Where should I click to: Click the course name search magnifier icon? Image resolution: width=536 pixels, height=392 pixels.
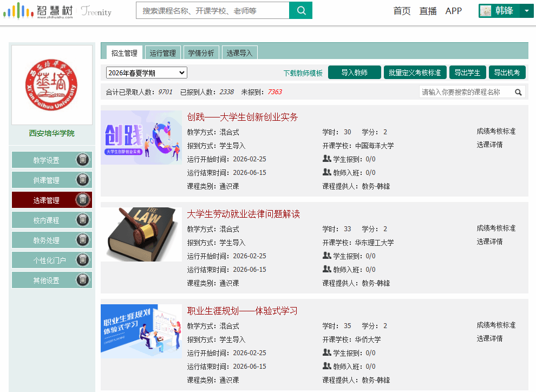(x=518, y=92)
